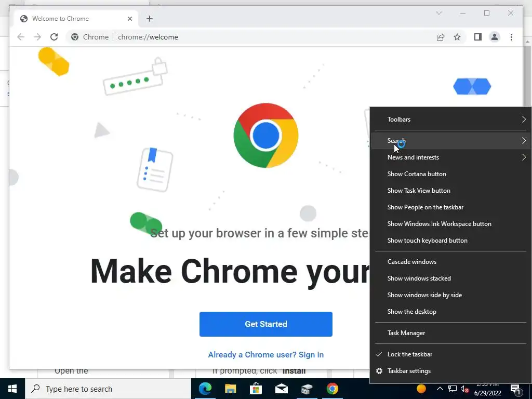Expand the Toolbars submenu arrow

click(x=524, y=119)
